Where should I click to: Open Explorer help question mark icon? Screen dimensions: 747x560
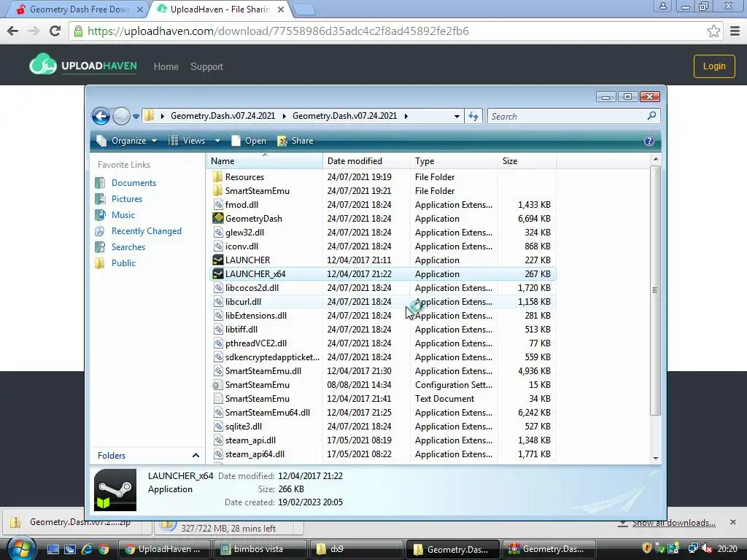(x=649, y=141)
